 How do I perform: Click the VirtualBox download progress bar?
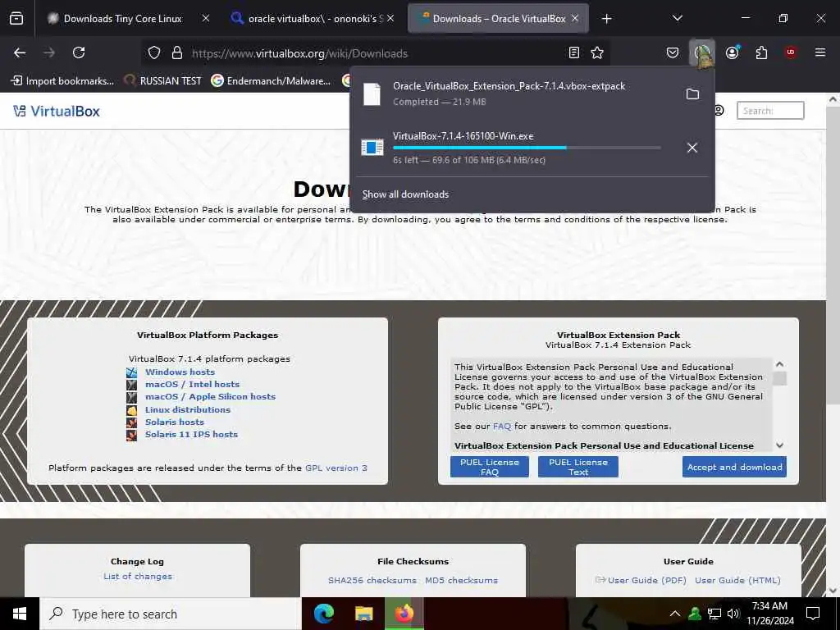[x=527, y=148]
